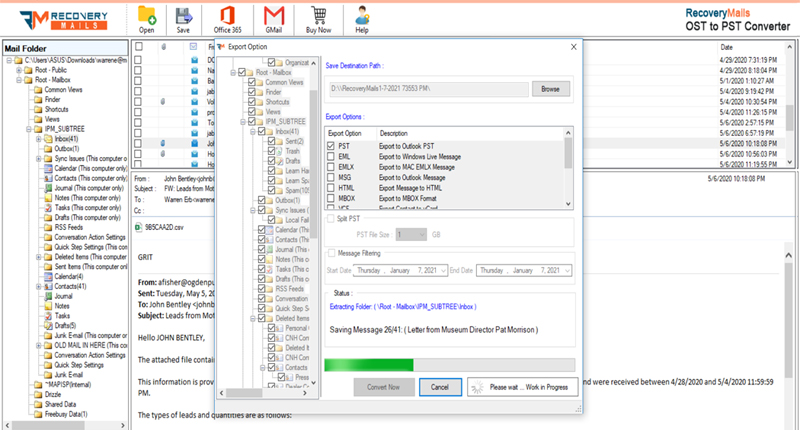Enable the Message Filtering checkbox
Viewport: 800px width, 430px height.
pos(332,253)
